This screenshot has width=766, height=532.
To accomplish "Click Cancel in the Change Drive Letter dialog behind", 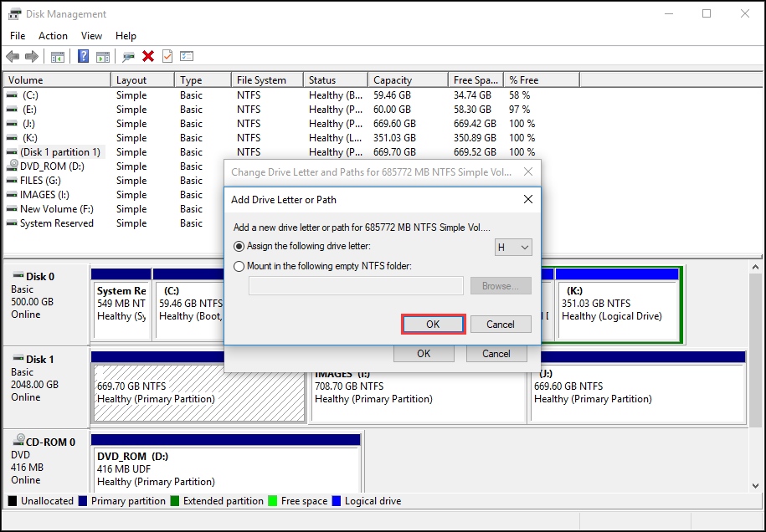I will click(496, 354).
